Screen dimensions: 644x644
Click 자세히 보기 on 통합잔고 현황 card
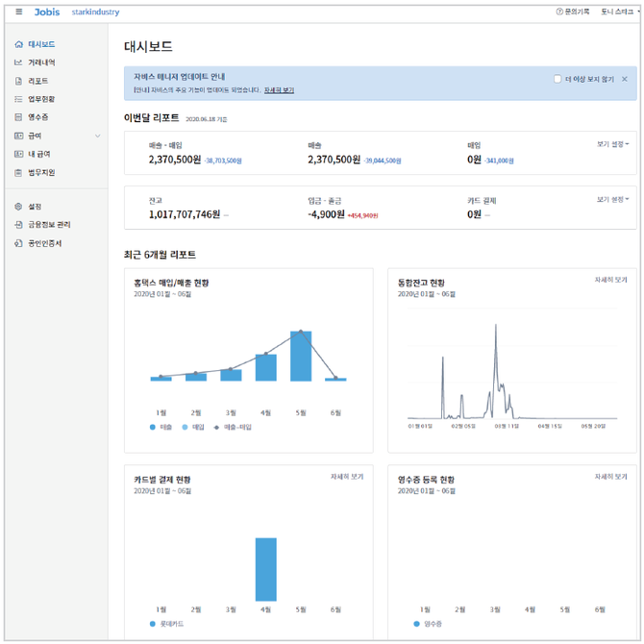[611, 280]
